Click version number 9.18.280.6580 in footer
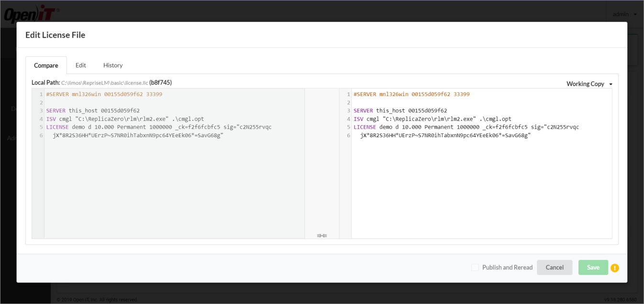The width and height of the screenshot is (644, 304). tap(621, 300)
